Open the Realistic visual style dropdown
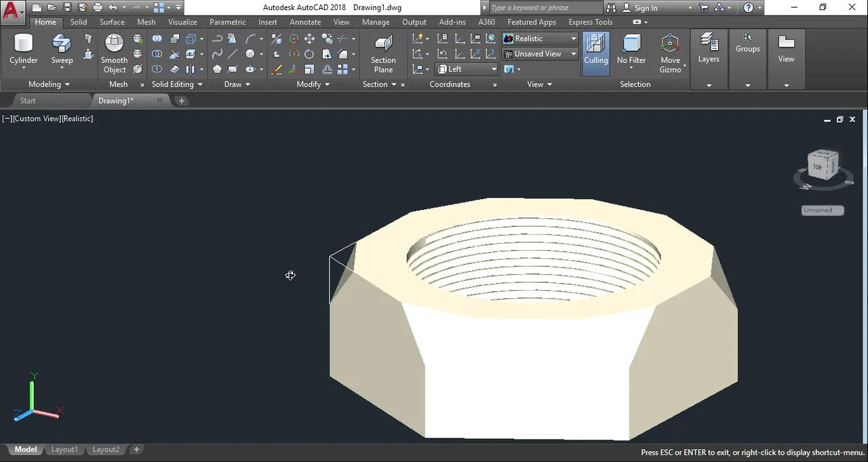Screen dimensions: 868x462 (540, 39)
